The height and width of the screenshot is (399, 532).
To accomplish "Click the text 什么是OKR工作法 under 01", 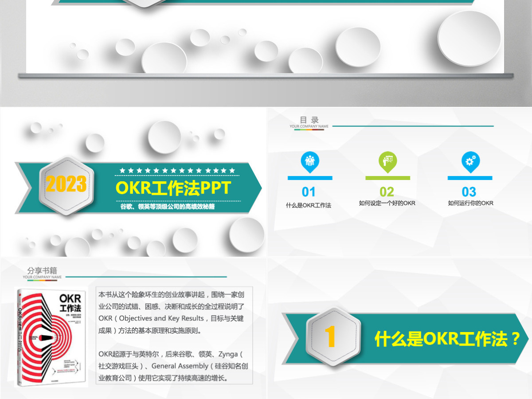I will 309,205.
